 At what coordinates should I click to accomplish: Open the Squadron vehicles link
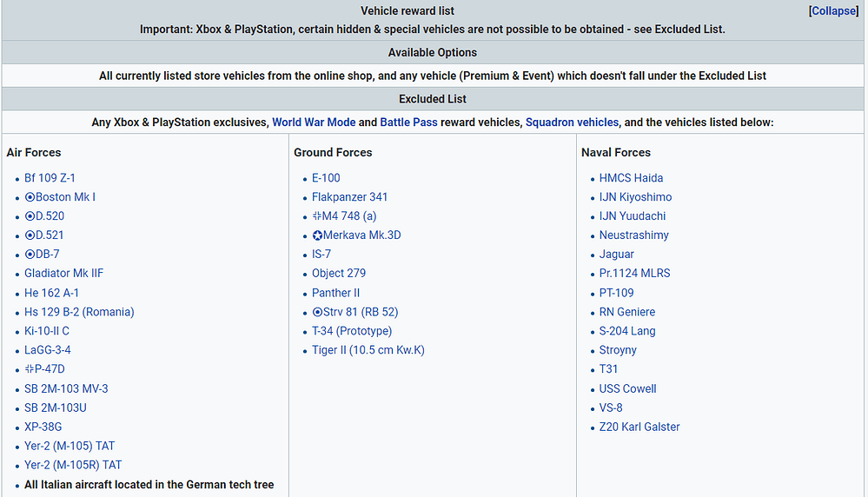click(x=572, y=123)
